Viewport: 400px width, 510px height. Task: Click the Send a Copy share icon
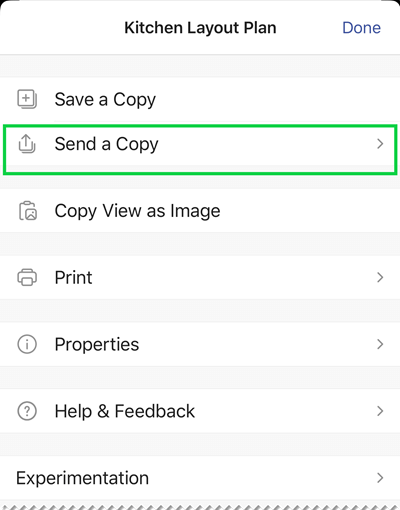coord(27,144)
